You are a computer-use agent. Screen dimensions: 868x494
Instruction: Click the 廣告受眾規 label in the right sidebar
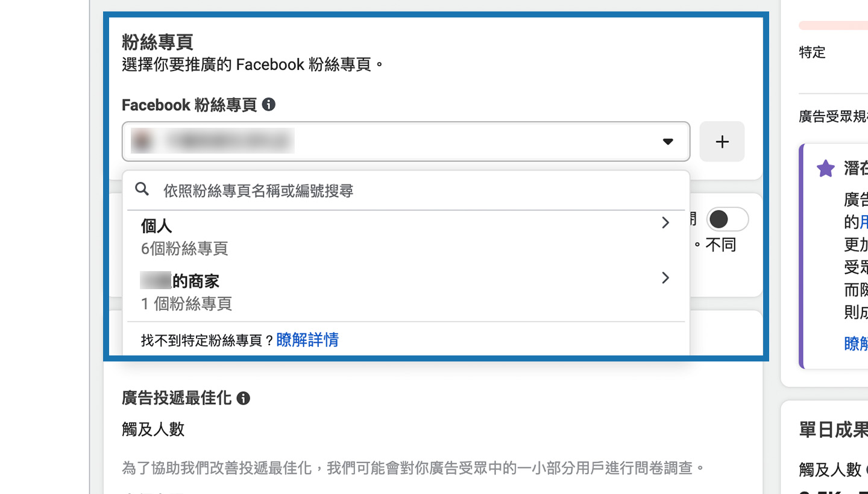(833, 117)
